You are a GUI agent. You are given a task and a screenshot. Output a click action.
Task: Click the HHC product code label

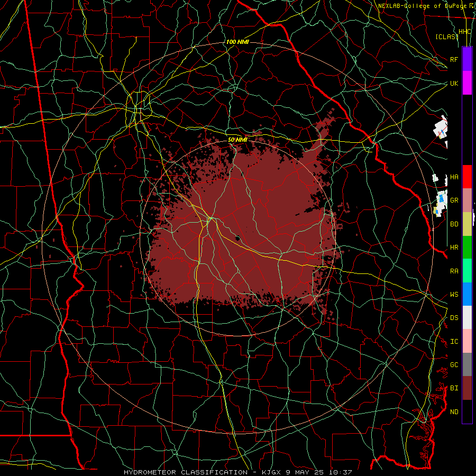pyautogui.click(x=465, y=32)
